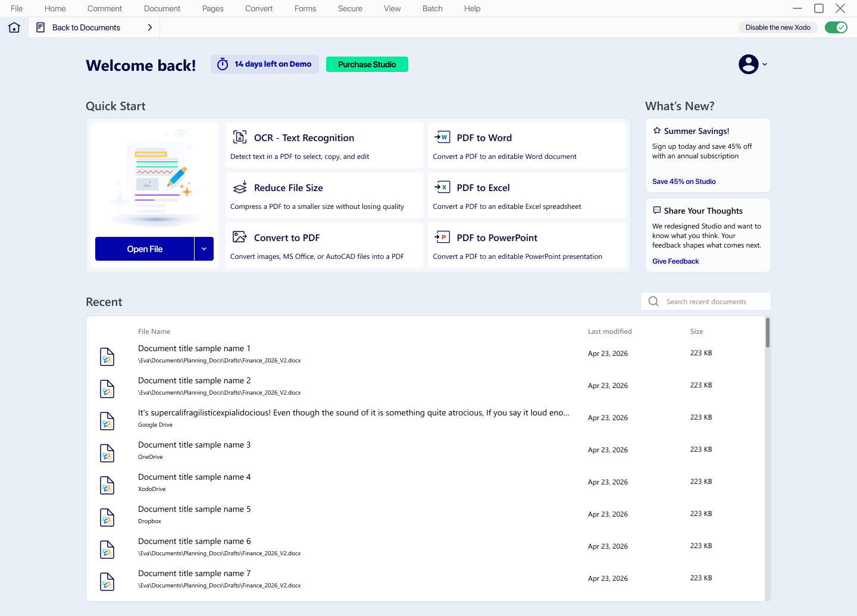Viewport: 857px width, 616px height.
Task: Click the stopwatch icon in the demo badge
Action: (x=223, y=64)
